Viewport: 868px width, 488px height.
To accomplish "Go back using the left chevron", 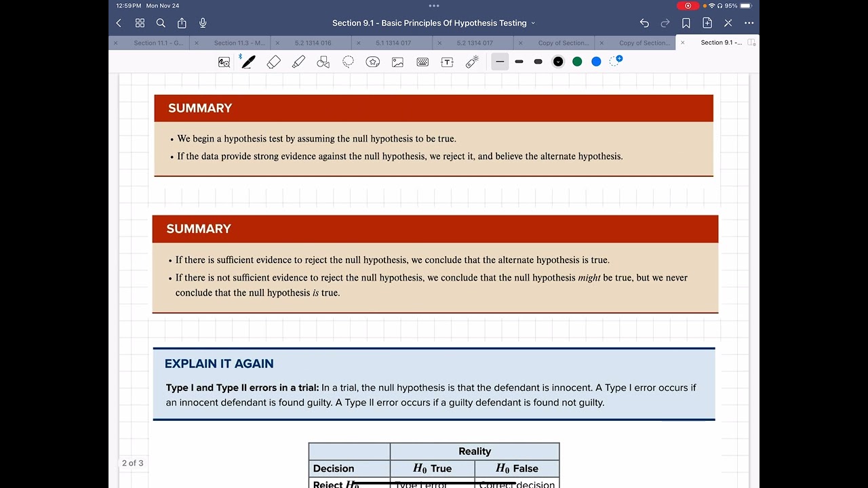I will [119, 23].
